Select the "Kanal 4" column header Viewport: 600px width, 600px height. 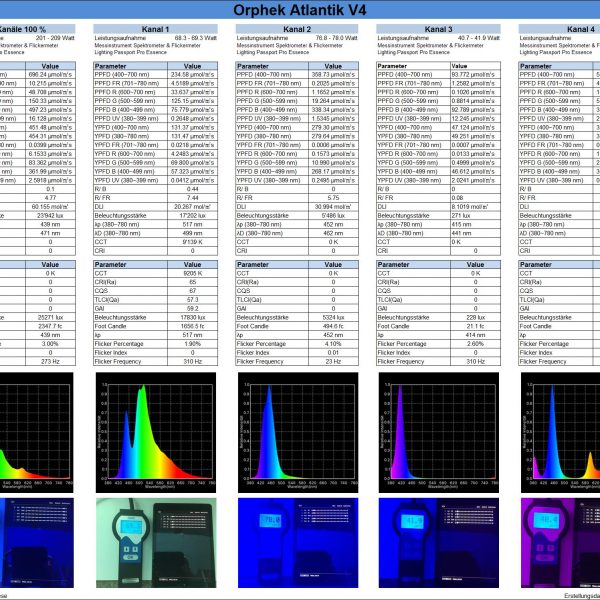[x=559, y=29]
